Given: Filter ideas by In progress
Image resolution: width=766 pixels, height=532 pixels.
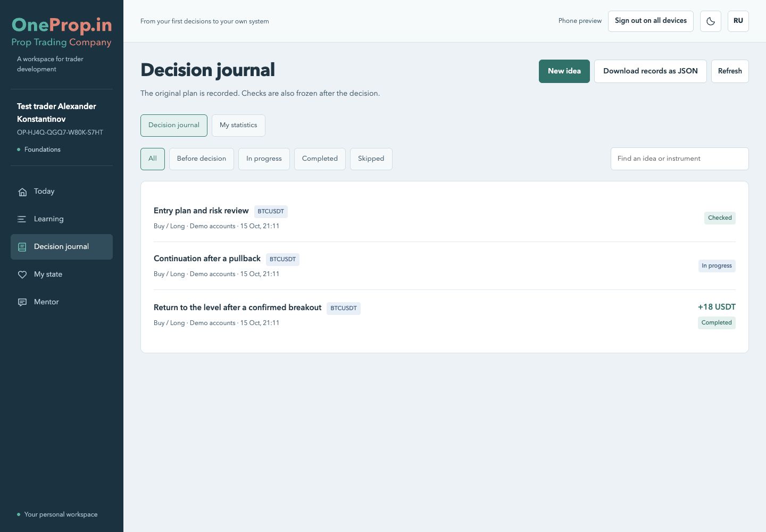Looking at the screenshot, I should 264,159.
